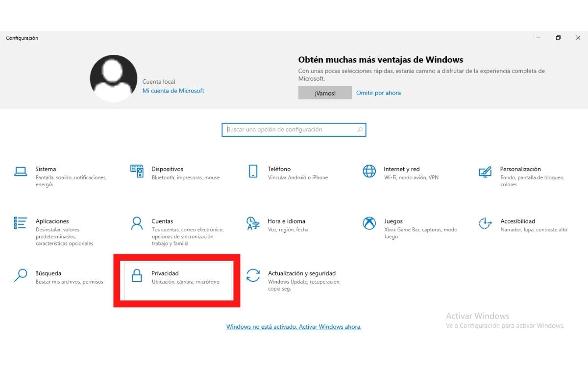Select the Aplicaciones title text
This screenshot has width=588, height=392.
(x=52, y=221)
